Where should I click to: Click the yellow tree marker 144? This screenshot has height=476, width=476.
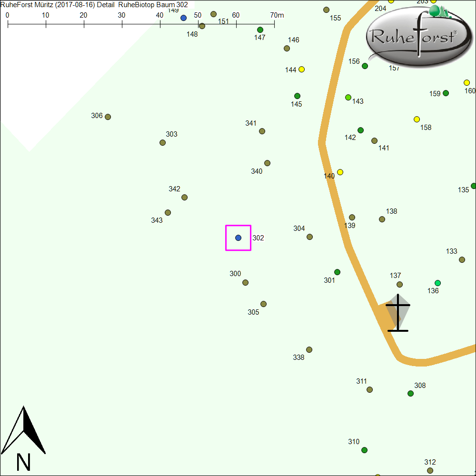click(301, 69)
